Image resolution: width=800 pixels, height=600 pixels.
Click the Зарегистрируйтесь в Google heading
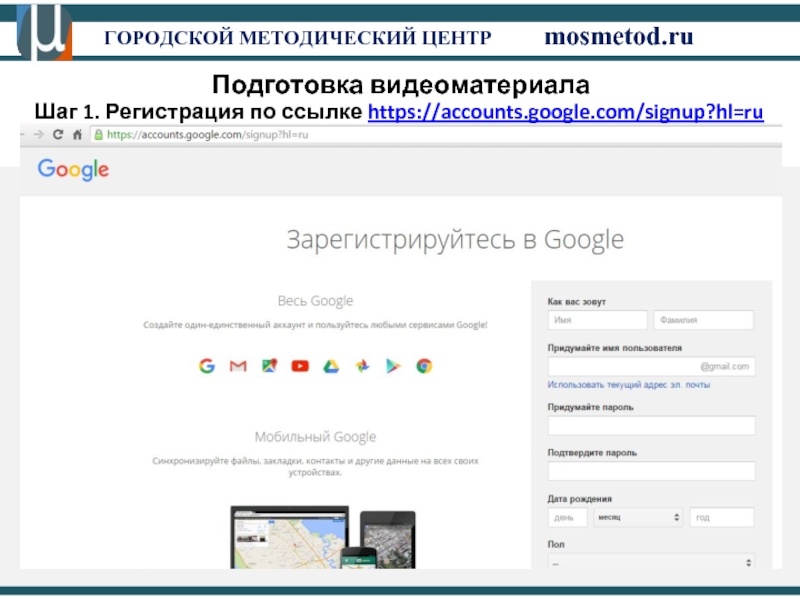pos(455,240)
